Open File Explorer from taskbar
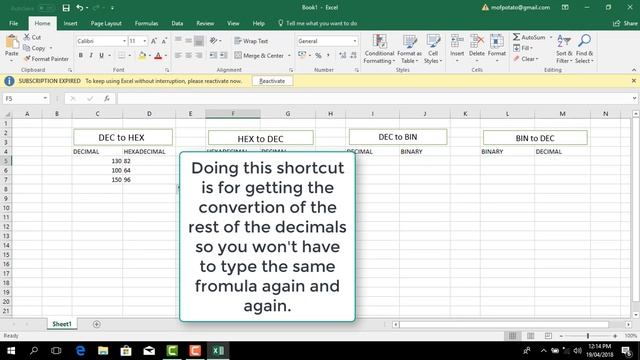This screenshot has width=640, height=360. (x=103, y=351)
